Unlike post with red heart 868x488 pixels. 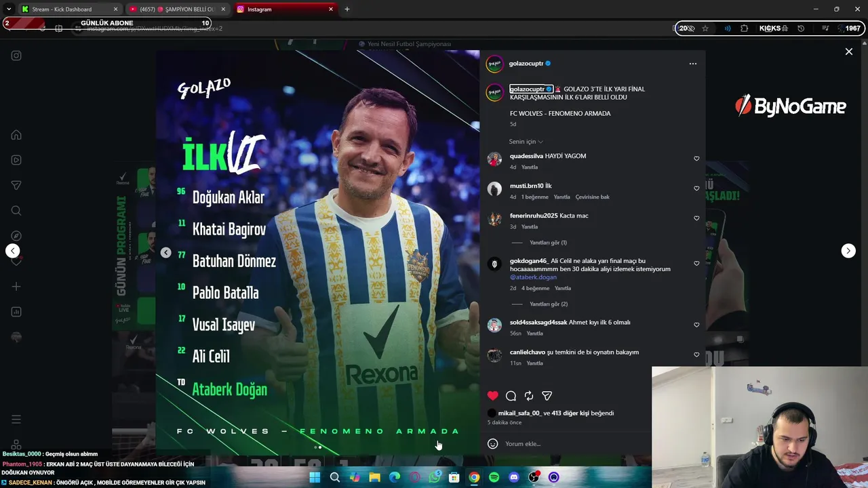[493, 396]
